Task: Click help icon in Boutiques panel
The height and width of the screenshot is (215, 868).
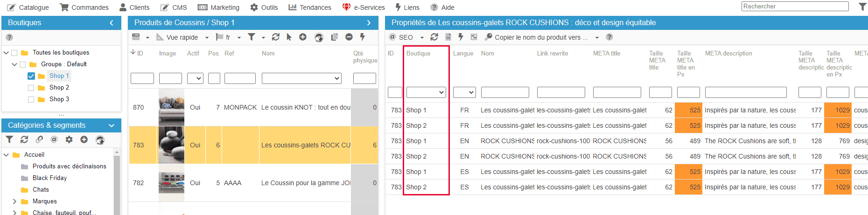Action: point(9,37)
